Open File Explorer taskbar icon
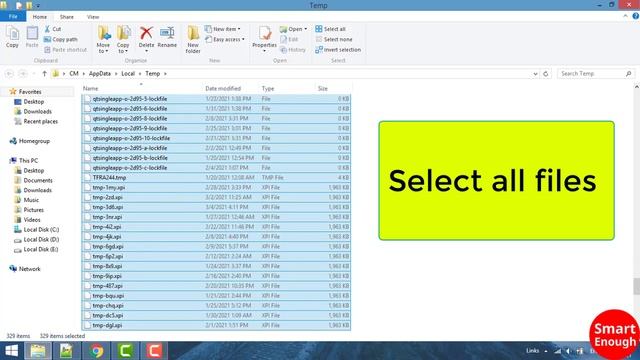This screenshot has height=360, width=640. [x=38, y=351]
